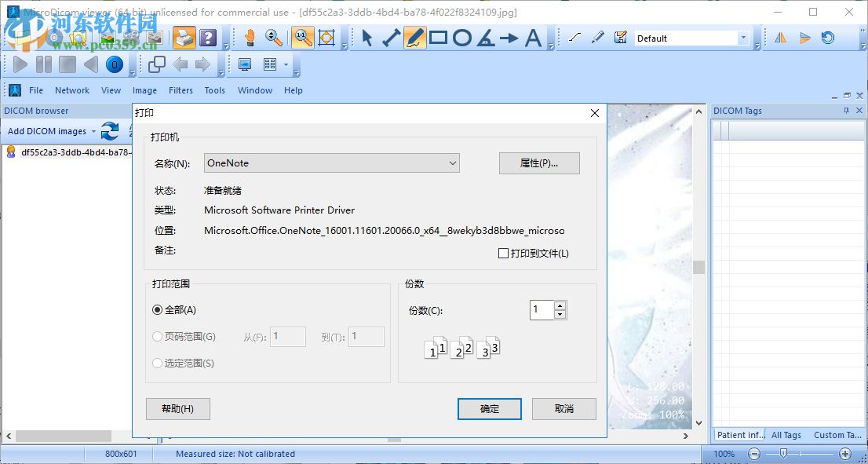Enable the 打印到文件(L) checkbox
This screenshot has width=868, height=464.
coord(501,253)
